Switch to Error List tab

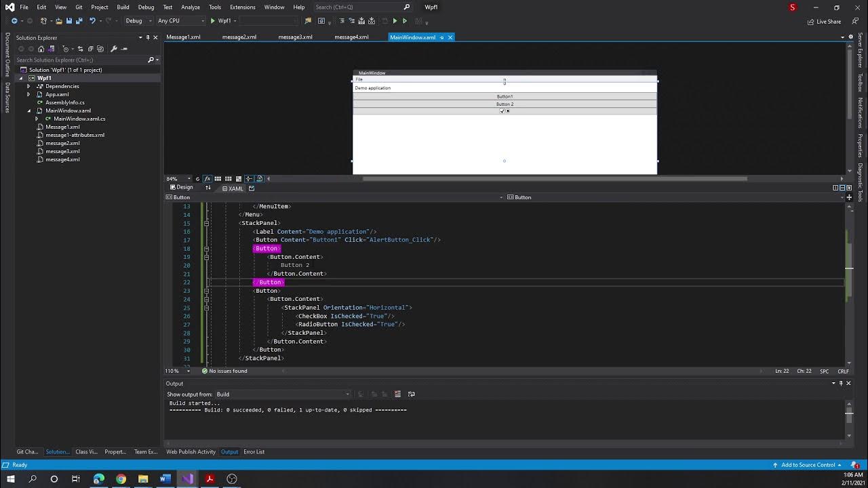pos(254,452)
